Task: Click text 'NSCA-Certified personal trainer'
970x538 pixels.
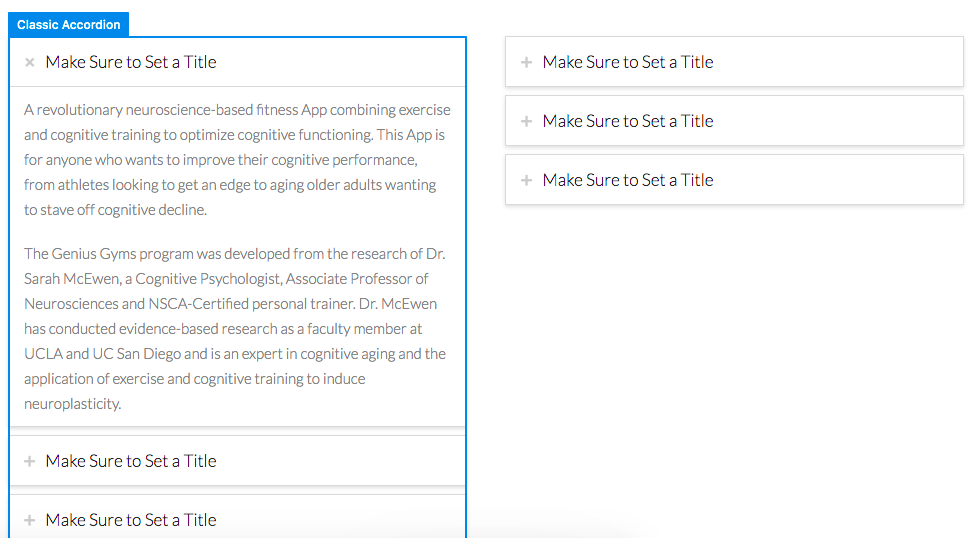Action: click(252, 304)
